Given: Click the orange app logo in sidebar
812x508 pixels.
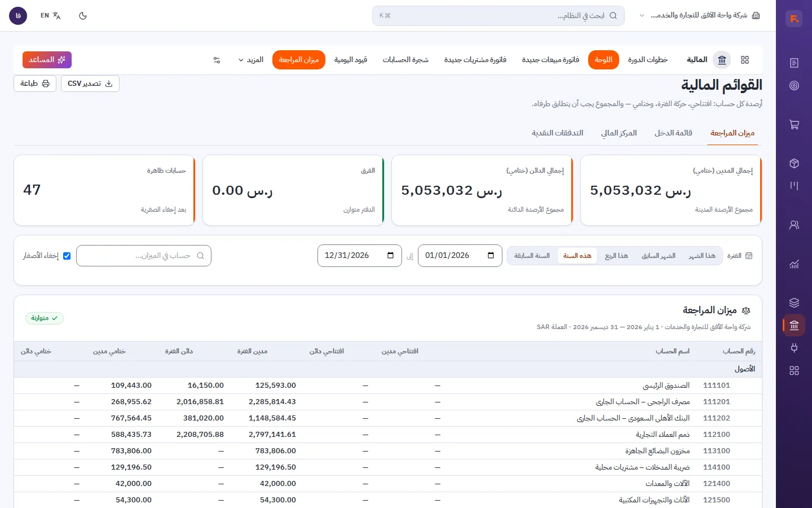Looking at the screenshot, I should click(x=794, y=19).
